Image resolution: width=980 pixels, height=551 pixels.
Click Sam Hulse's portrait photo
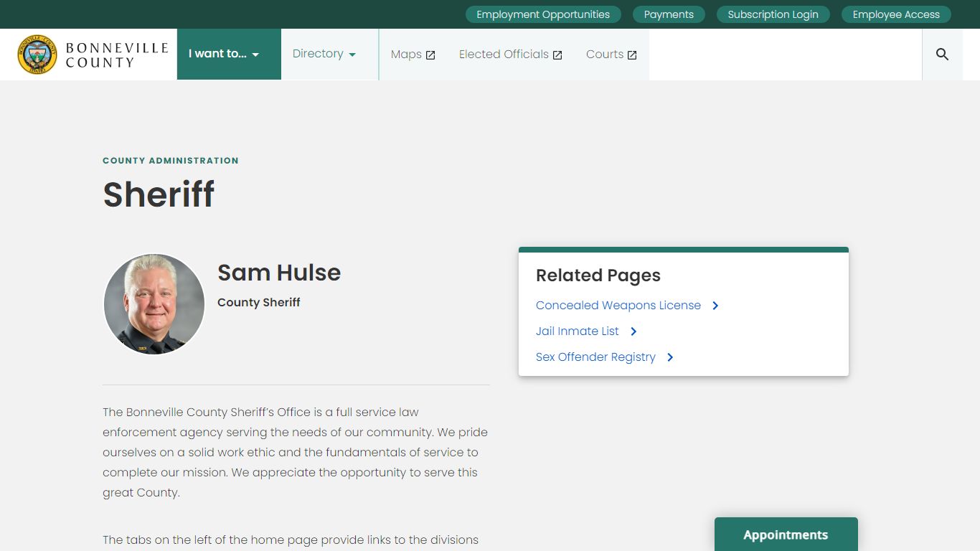pos(154,304)
